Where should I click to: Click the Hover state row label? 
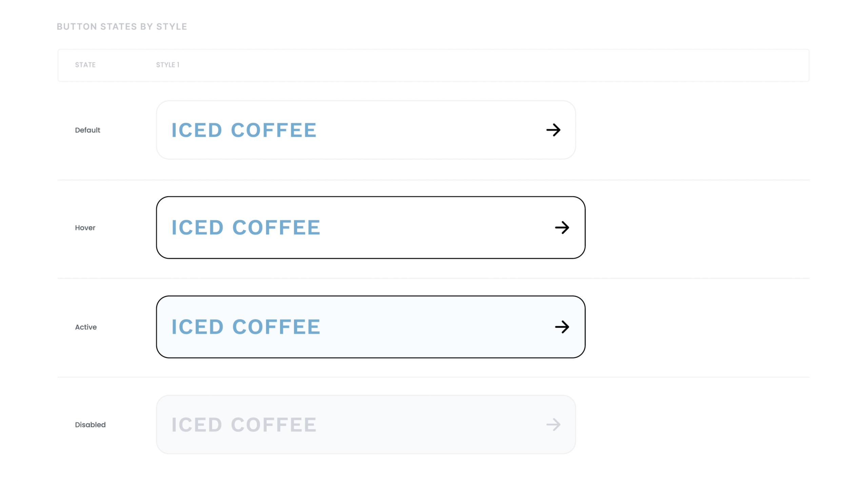pos(85,228)
